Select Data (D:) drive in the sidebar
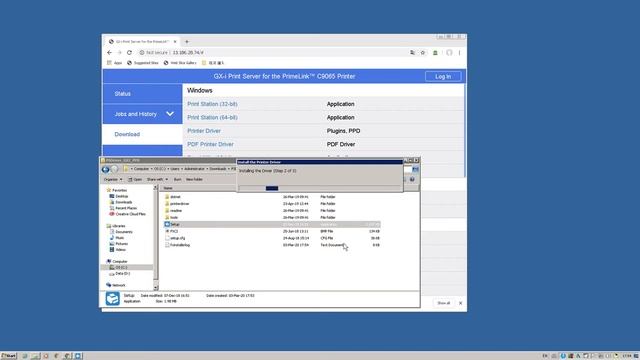Image resolution: width=640 pixels, height=360 pixels. (x=122, y=273)
